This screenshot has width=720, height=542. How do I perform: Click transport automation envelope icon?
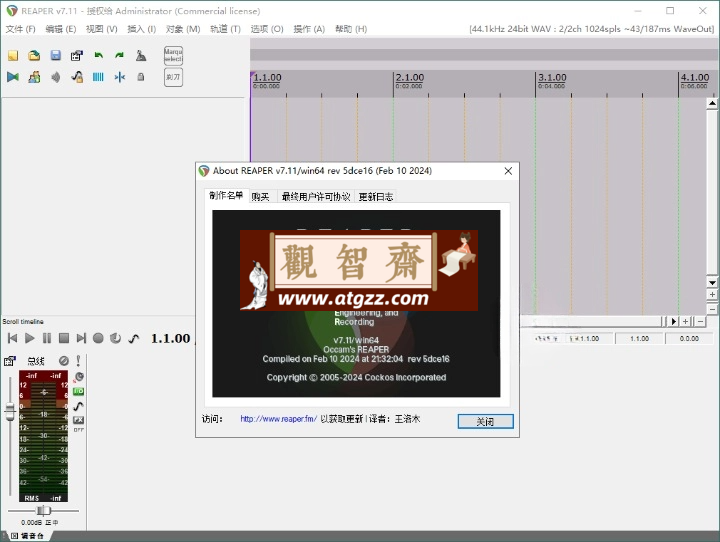[x=134, y=339]
